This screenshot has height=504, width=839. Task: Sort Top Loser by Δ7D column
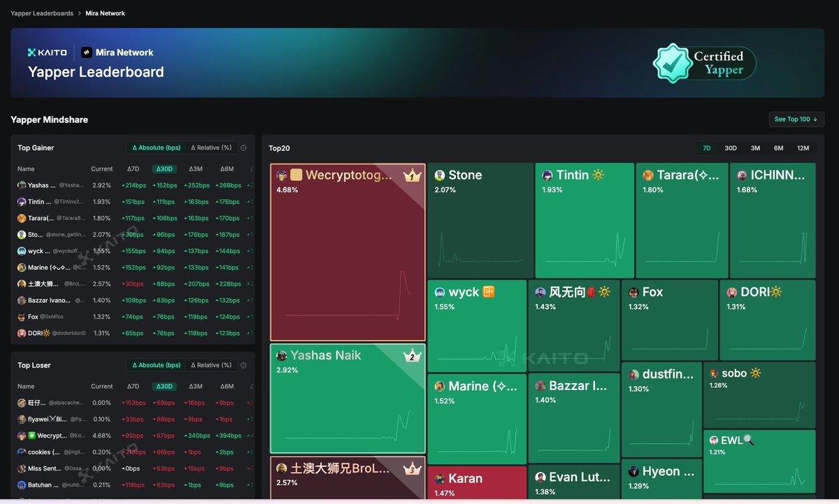133,387
